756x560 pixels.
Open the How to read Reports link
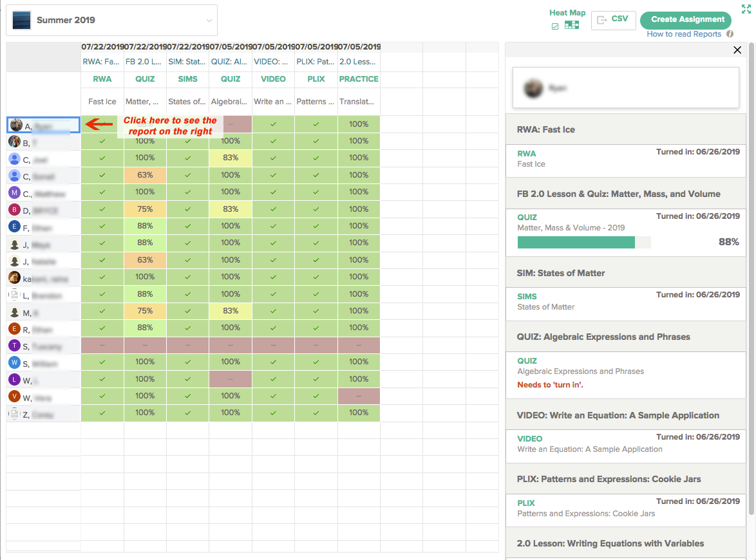pyautogui.click(x=684, y=34)
